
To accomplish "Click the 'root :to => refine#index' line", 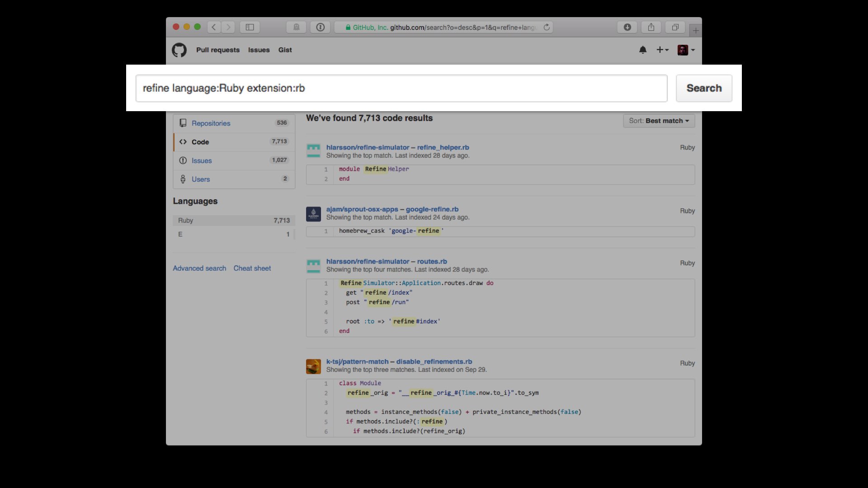I will pyautogui.click(x=393, y=321).
